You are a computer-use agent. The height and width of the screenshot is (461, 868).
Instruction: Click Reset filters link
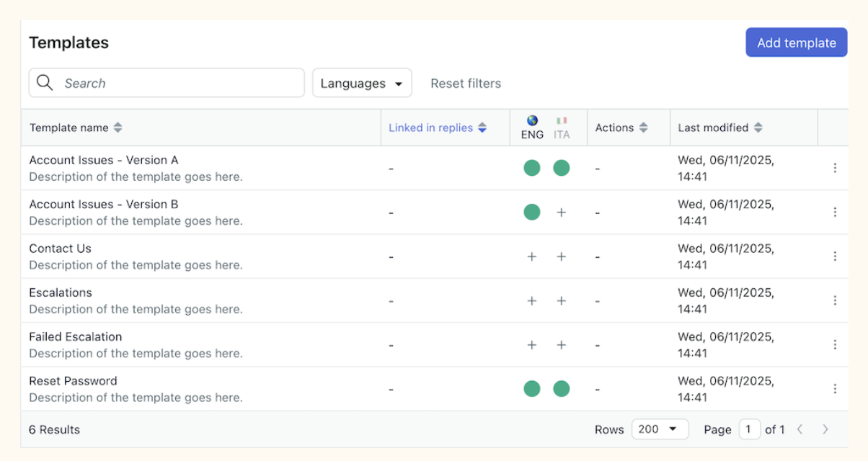tap(466, 84)
